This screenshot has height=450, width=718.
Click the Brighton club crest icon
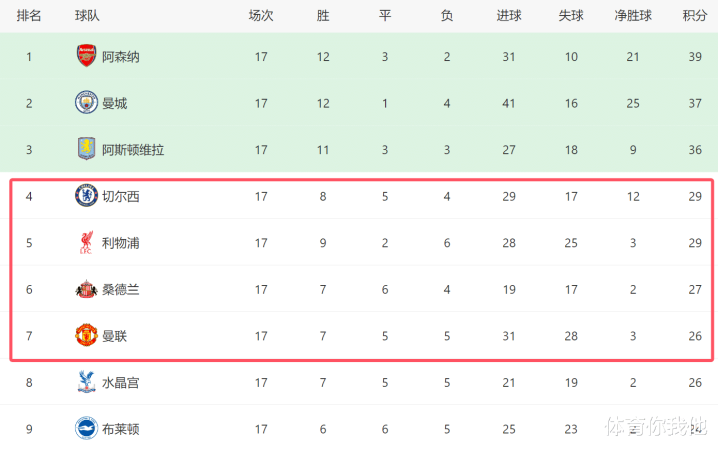[x=86, y=428]
